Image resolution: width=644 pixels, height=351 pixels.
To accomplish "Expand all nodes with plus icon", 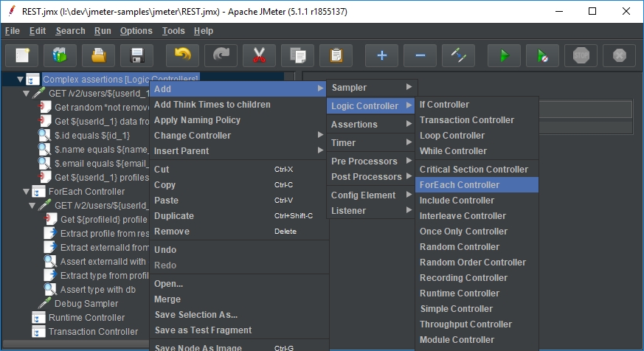I will pyautogui.click(x=382, y=55).
